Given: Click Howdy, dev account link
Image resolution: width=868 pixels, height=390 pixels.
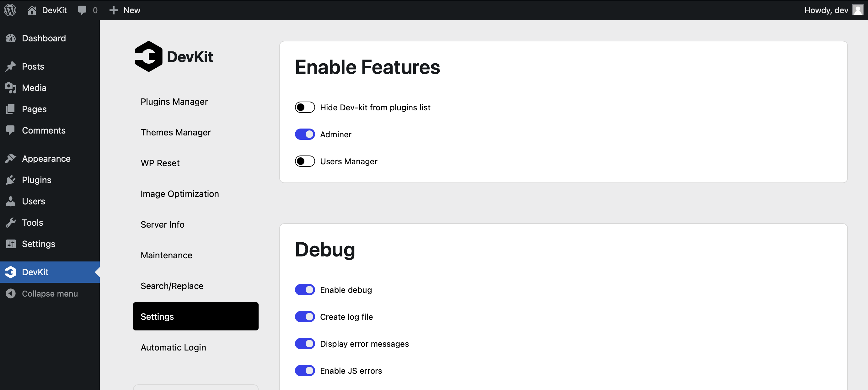Looking at the screenshot, I should tap(826, 10).
